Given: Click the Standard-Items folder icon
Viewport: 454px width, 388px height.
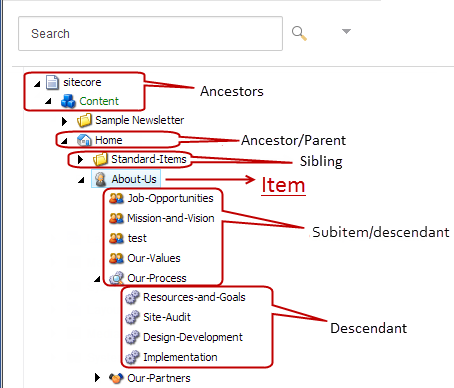Looking at the screenshot, I should click(x=100, y=159).
